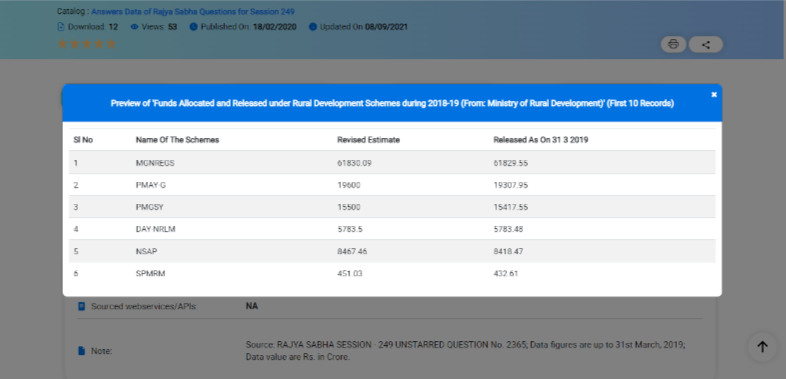Click the Released As On 31 3 2019 header
Screen dimensions: 786x379
541,140
